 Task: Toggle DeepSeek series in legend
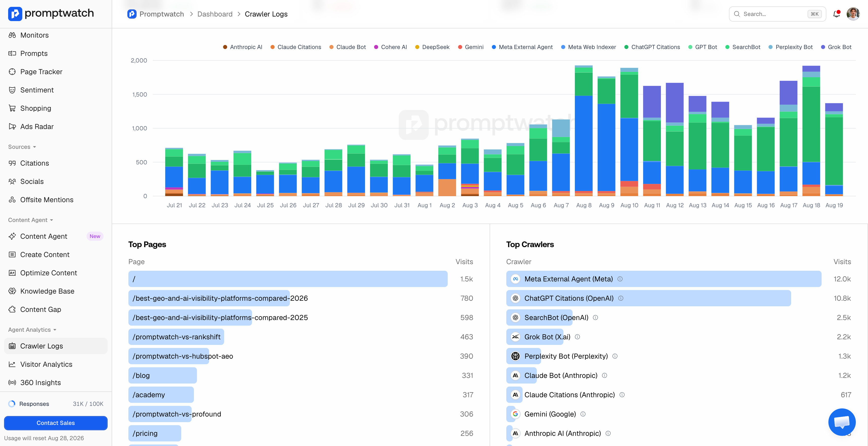click(432, 47)
